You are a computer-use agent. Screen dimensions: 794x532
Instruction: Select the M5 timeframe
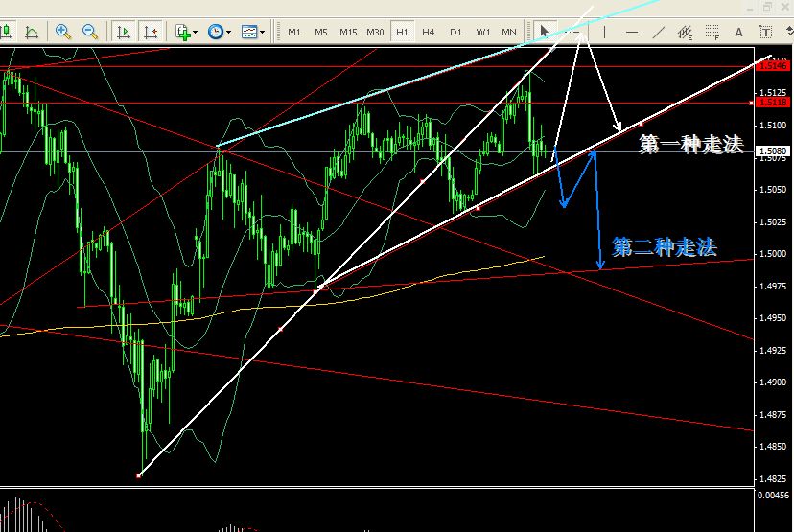[321, 32]
